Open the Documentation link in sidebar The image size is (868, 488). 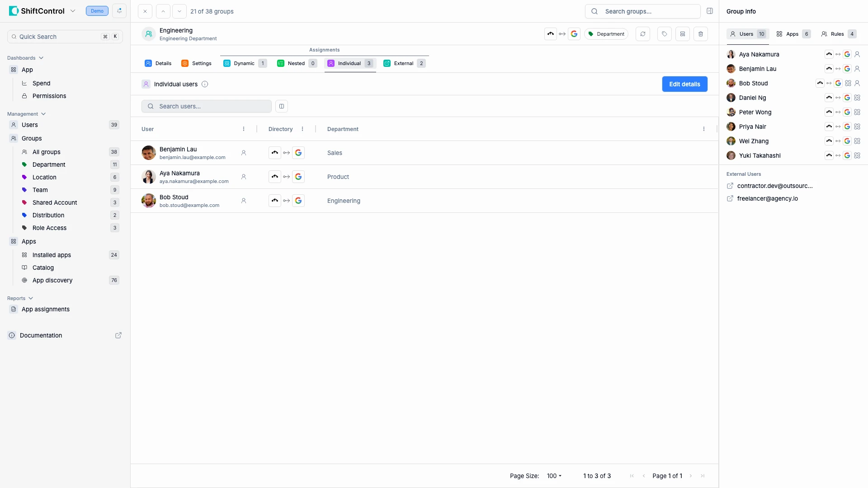41,335
